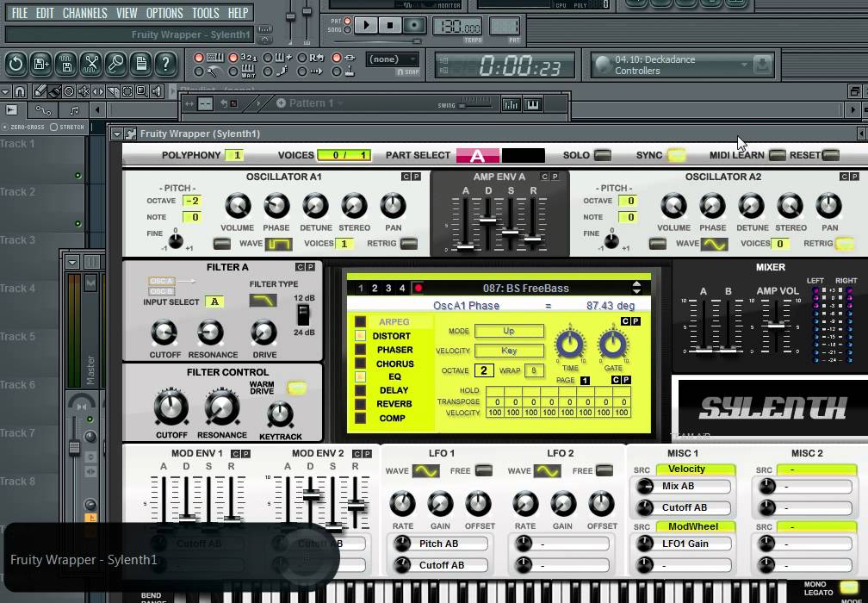Image resolution: width=868 pixels, height=603 pixels.
Task: Select the Delete tool in playlist toolbar
Action: click(x=69, y=90)
